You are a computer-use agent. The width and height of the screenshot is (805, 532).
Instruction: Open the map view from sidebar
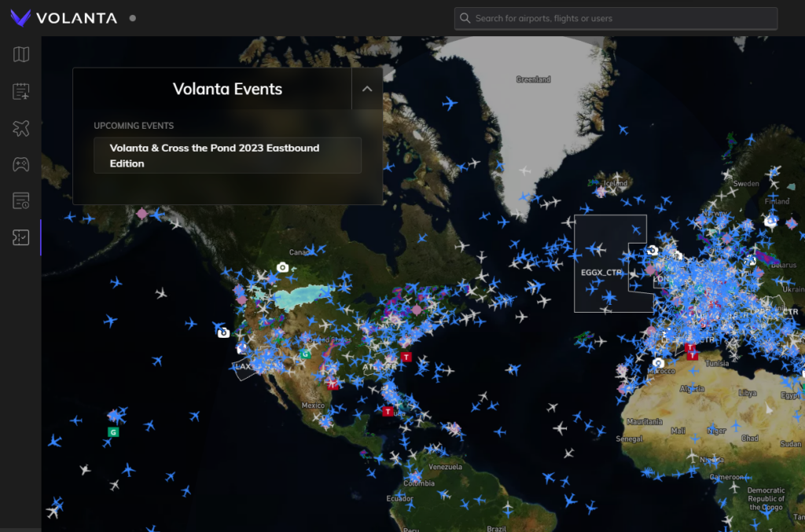click(x=21, y=54)
